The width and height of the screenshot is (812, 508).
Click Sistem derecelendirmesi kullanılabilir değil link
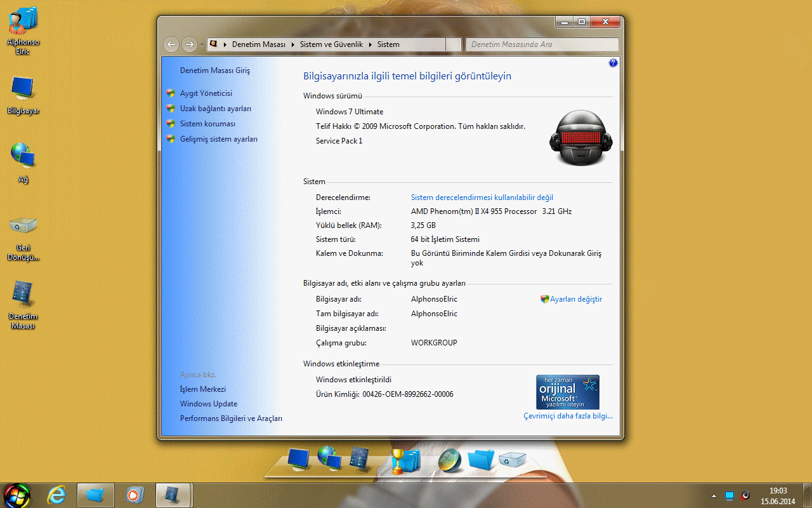click(x=481, y=197)
